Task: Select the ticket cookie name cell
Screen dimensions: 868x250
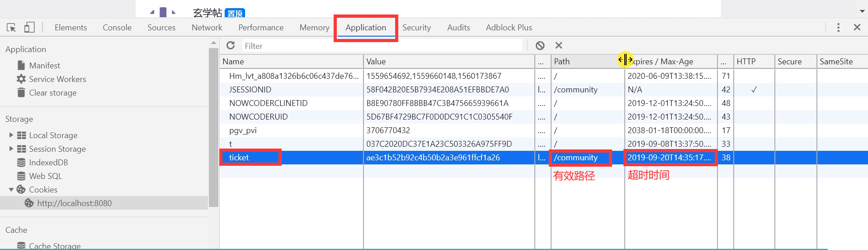Action: [292, 157]
